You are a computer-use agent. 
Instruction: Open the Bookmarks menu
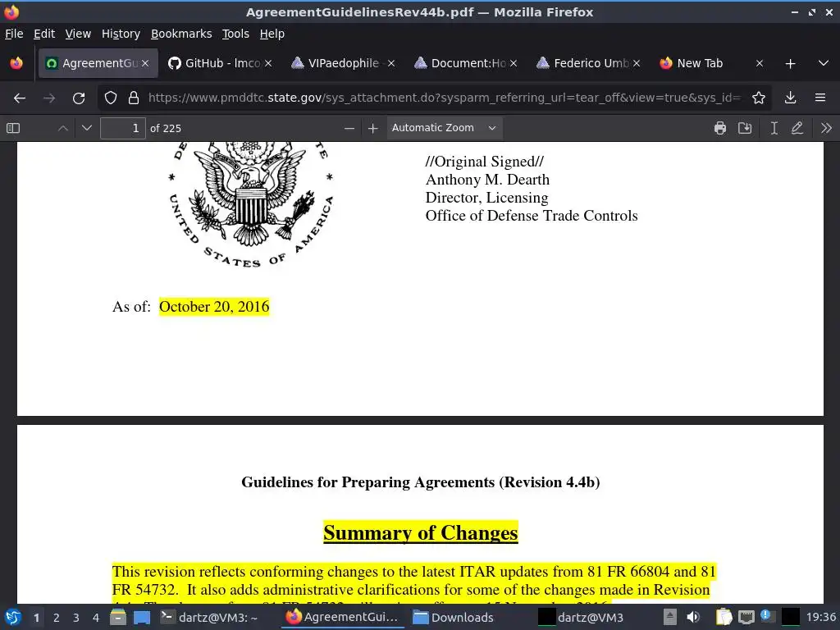click(181, 34)
